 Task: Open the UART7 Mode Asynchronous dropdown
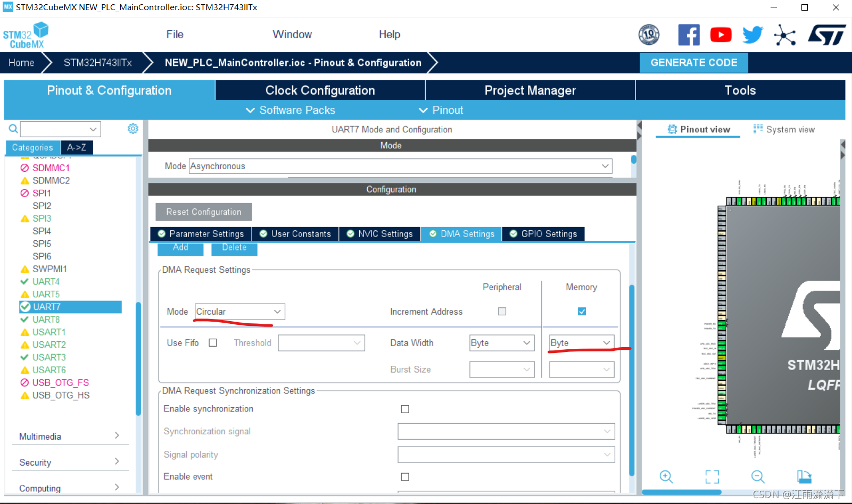(401, 166)
